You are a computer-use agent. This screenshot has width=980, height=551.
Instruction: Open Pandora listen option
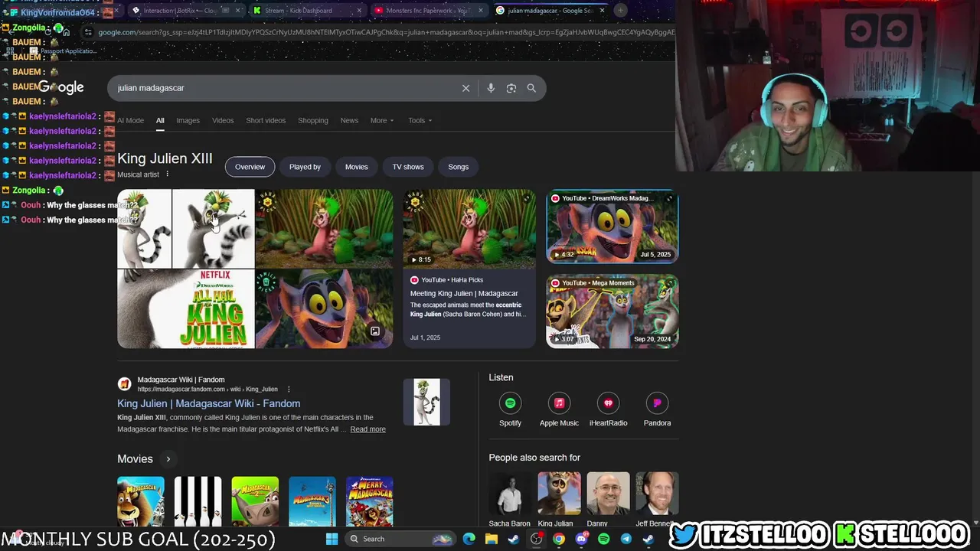click(x=657, y=409)
